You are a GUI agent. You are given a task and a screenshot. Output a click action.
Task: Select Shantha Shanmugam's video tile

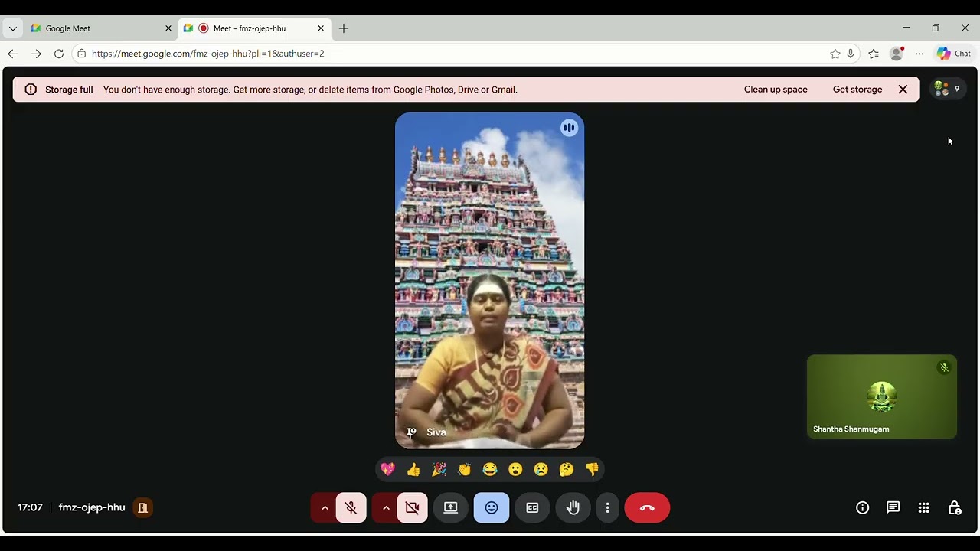coord(882,396)
